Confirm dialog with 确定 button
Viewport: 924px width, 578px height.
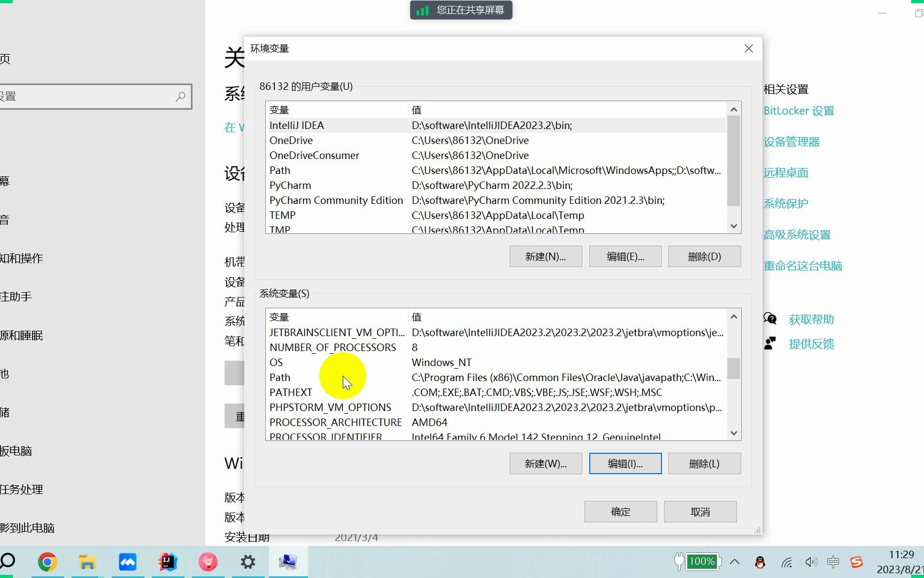[x=620, y=512]
